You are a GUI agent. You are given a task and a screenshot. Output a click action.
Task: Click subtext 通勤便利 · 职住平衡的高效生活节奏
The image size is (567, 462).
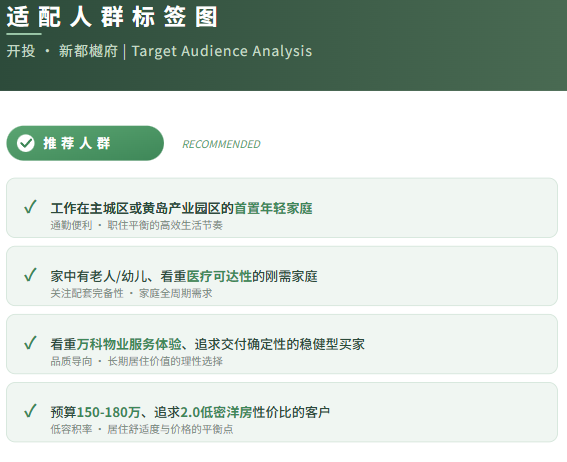coord(137,225)
